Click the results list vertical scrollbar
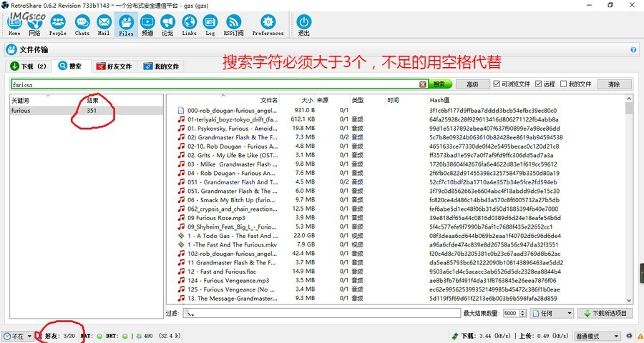Viewport: 644px width, 343px height. click(x=629, y=199)
